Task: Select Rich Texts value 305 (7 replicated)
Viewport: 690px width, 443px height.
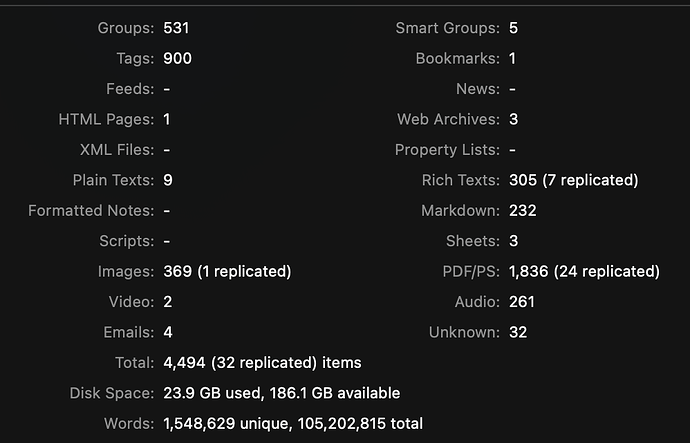Action: pyautogui.click(x=573, y=180)
